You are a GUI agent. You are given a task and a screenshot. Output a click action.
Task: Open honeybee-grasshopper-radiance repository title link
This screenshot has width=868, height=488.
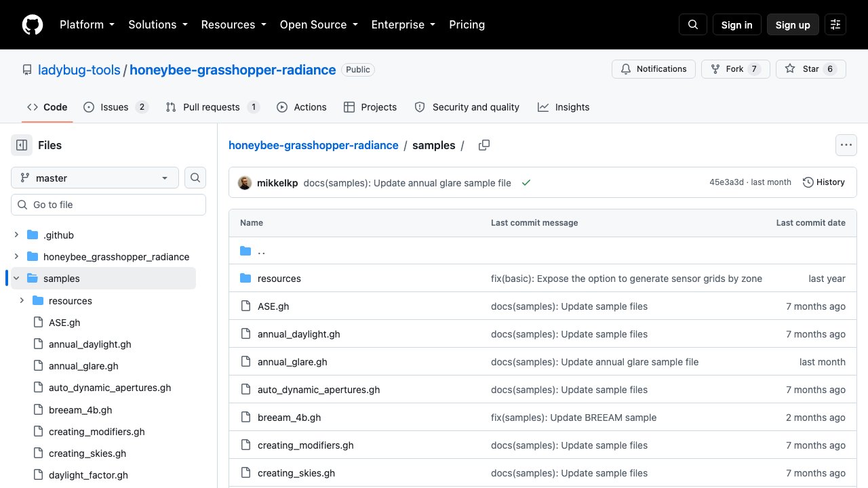tap(233, 70)
